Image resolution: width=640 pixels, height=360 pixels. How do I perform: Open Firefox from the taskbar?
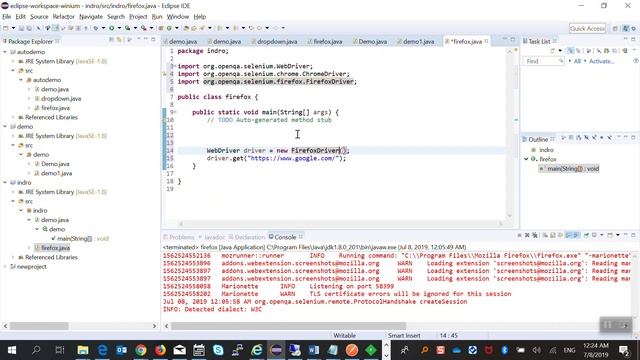tap(160, 350)
